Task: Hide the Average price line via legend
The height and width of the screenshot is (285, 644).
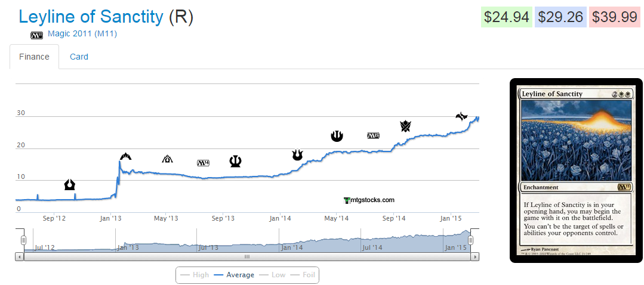Action: point(233,275)
